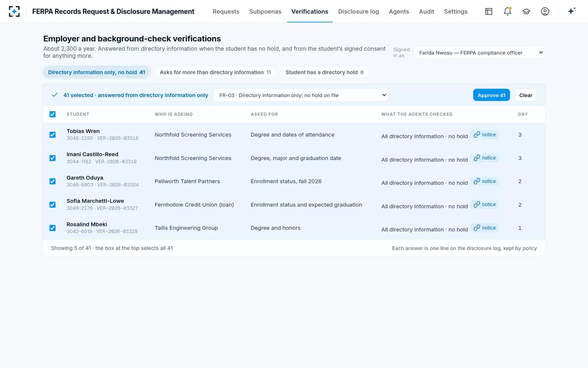Click the Clear button
This screenshot has width=588, height=368.
pyautogui.click(x=526, y=95)
